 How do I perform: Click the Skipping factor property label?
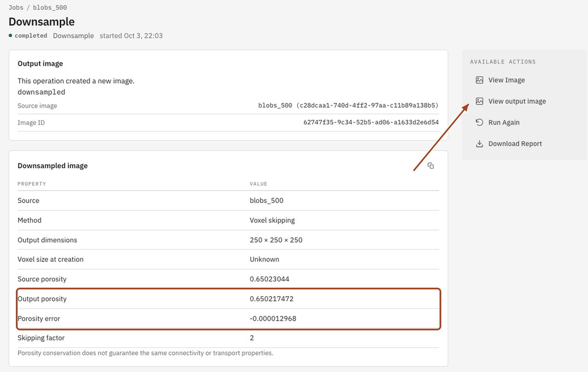tap(41, 338)
